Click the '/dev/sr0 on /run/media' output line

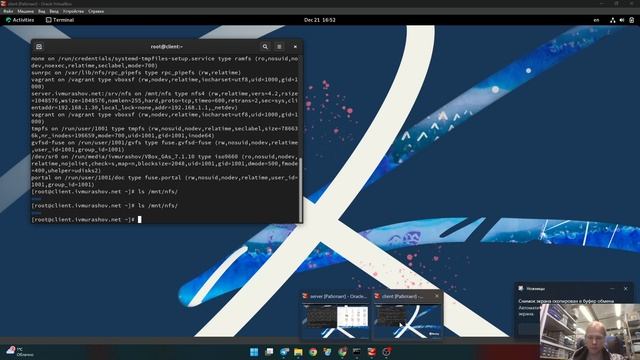tap(165, 164)
